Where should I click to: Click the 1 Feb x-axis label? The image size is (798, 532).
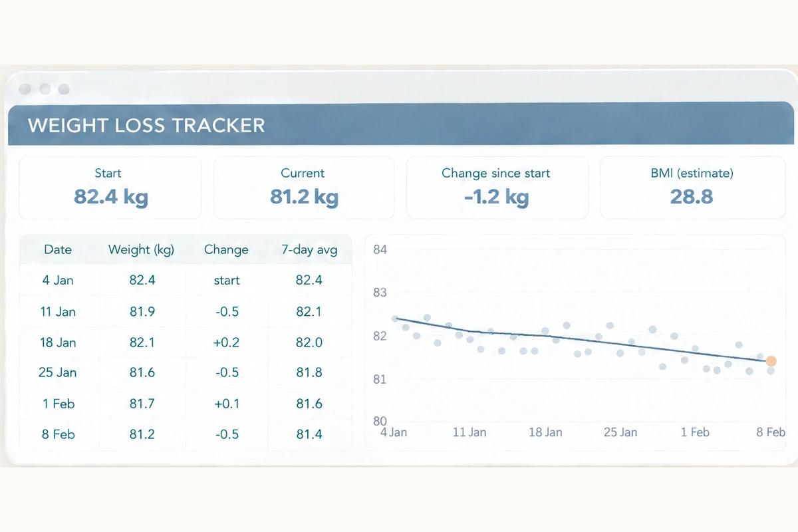(695, 432)
